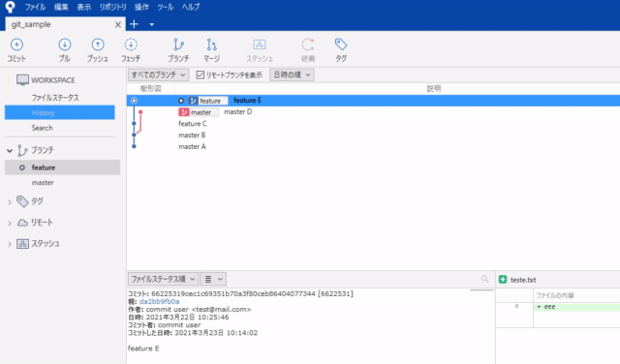Viewport: 620px width, 364px height.
Task: Open 日時の順 sort dropdown
Action: [292, 75]
